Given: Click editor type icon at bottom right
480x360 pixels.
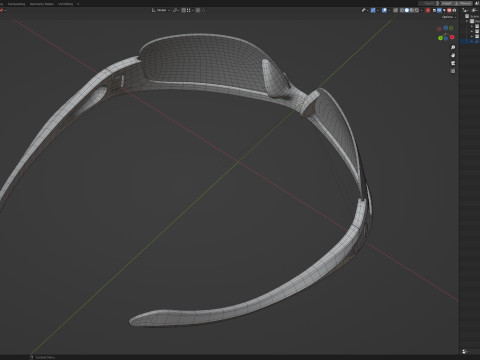Looking at the screenshot, I should pyautogui.click(x=465, y=351).
